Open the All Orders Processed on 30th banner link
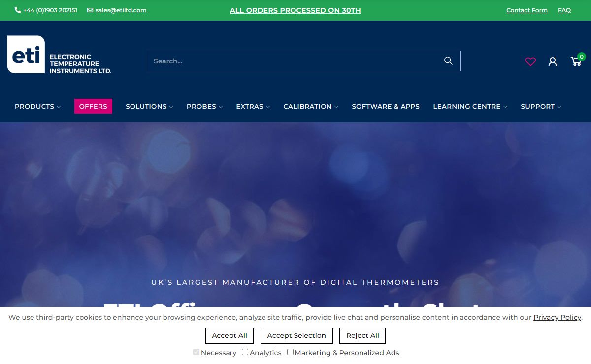591x364 pixels. click(x=295, y=10)
